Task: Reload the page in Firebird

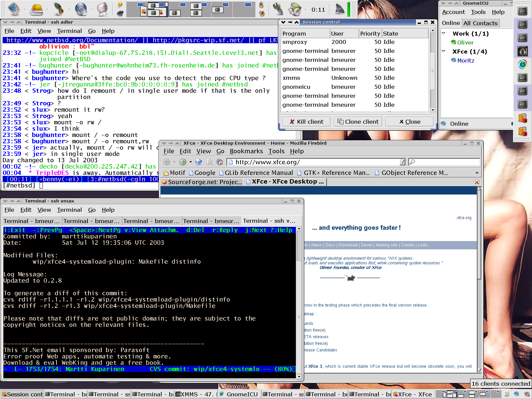Action: point(199,162)
